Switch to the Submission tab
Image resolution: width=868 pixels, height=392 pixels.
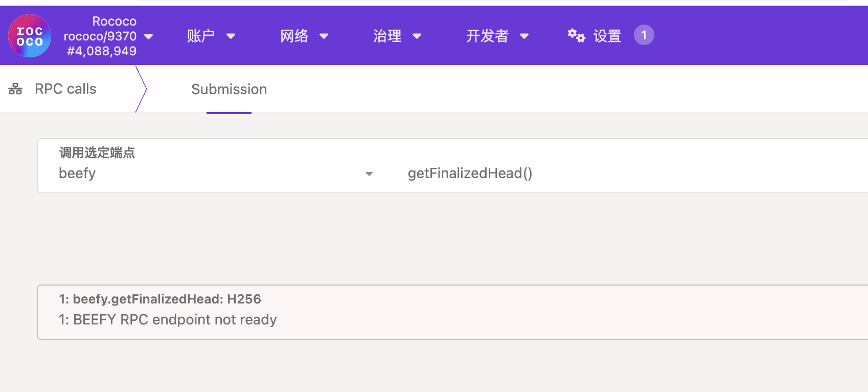(229, 89)
